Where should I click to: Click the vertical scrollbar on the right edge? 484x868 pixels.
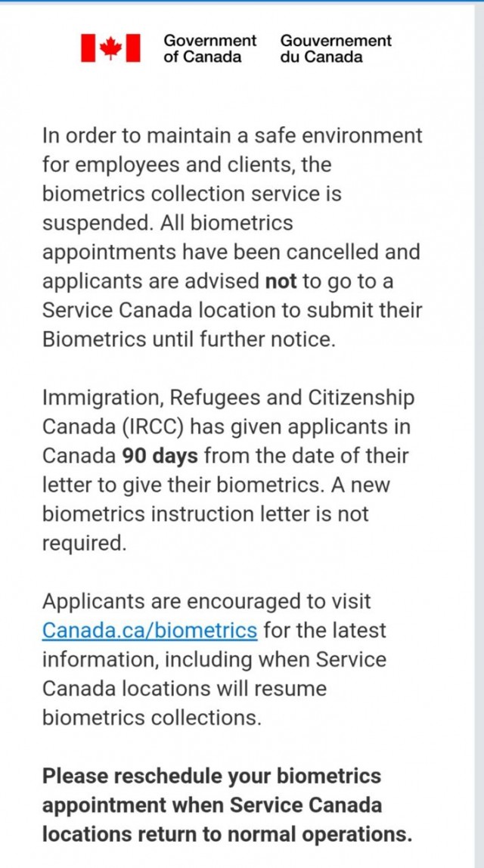tap(479, 434)
